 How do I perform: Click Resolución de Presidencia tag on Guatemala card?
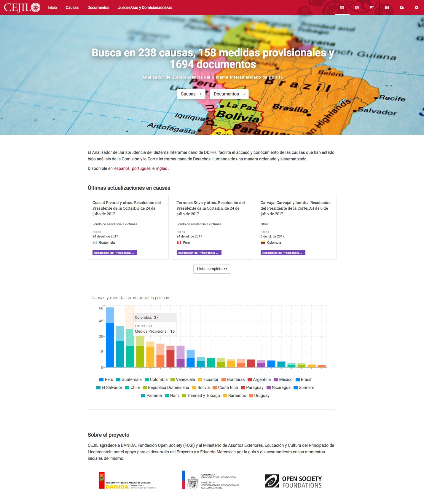pyautogui.click(x=115, y=253)
